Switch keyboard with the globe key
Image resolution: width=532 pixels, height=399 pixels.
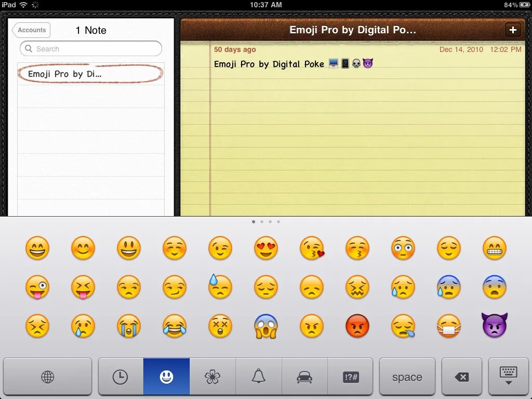pyautogui.click(x=47, y=377)
